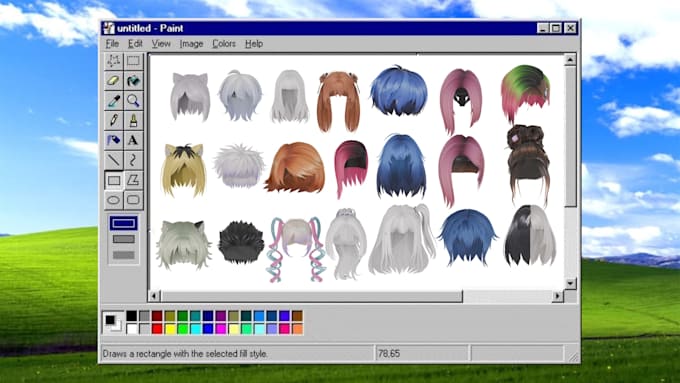Image resolution: width=680 pixels, height=383 pixels.
Task: Open the Colors menu
Action: (224, 44)
